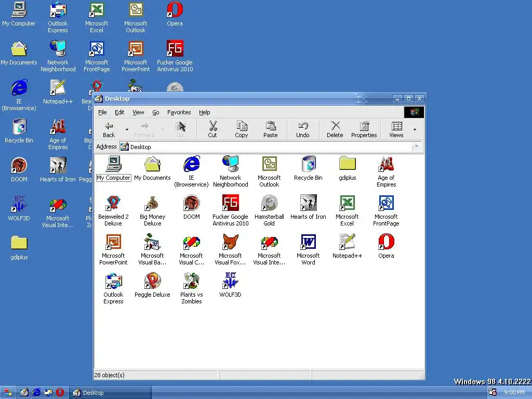Launch Outlook Express from quick launch
532x399 pixels.
48,393
